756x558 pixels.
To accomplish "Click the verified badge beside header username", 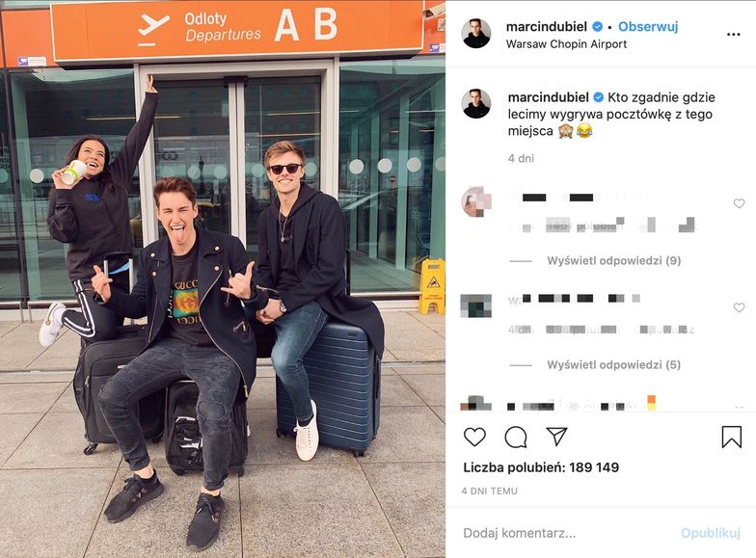I will point(598,27).
